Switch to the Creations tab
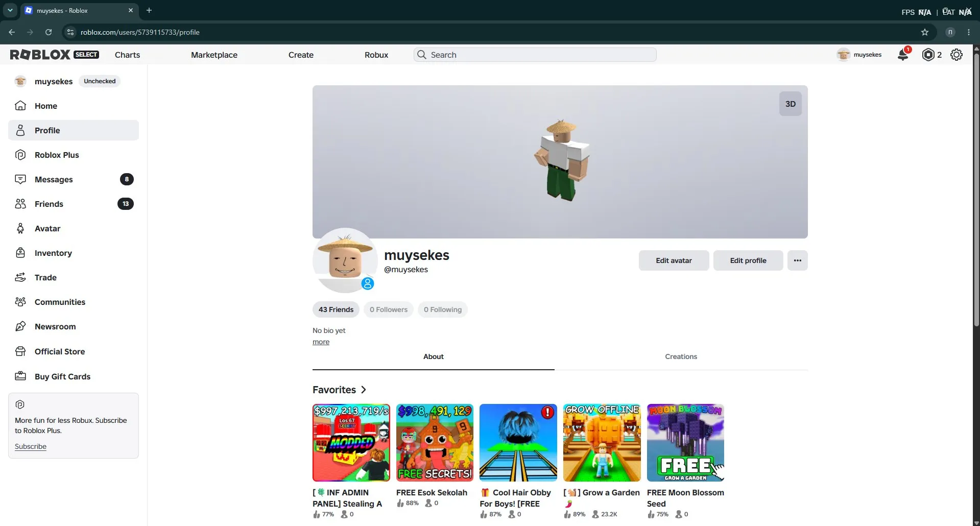 (x=681, y=356)
